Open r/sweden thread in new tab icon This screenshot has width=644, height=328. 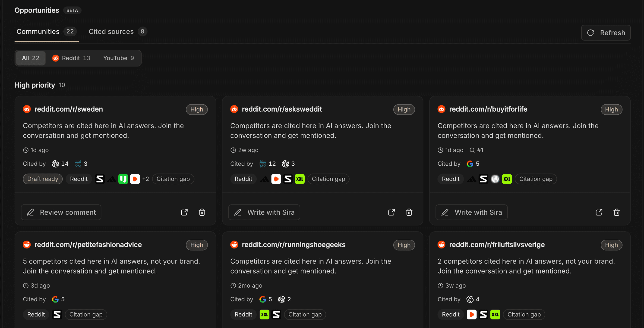click(184, 212)
